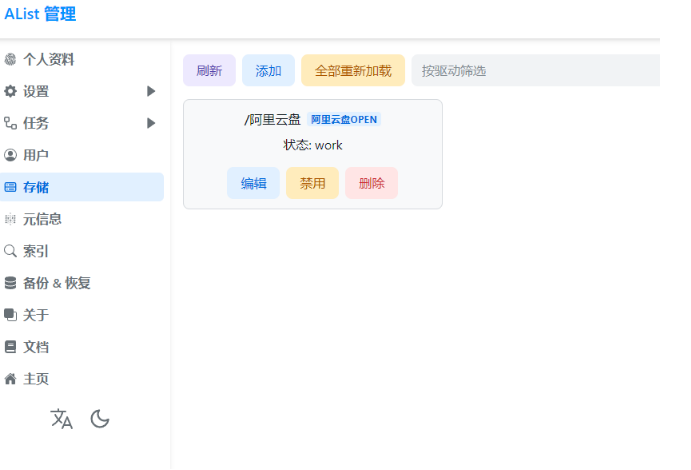
Task: Toggle dark mode with the moon icon
Action: (100, 419)
